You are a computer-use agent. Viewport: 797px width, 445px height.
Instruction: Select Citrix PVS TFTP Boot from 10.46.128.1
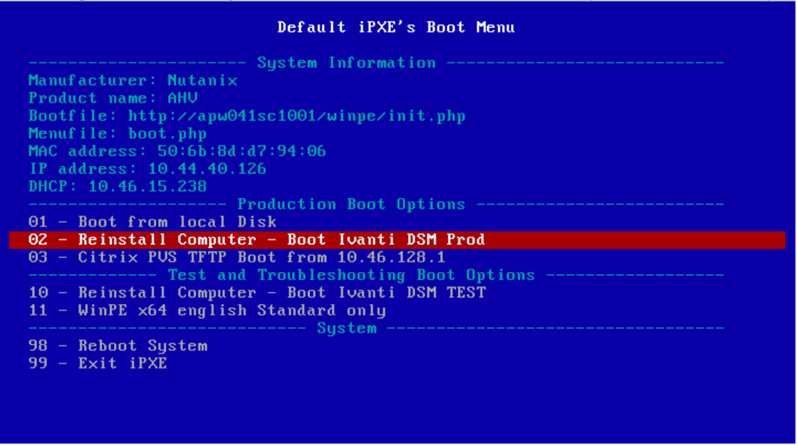237,257
